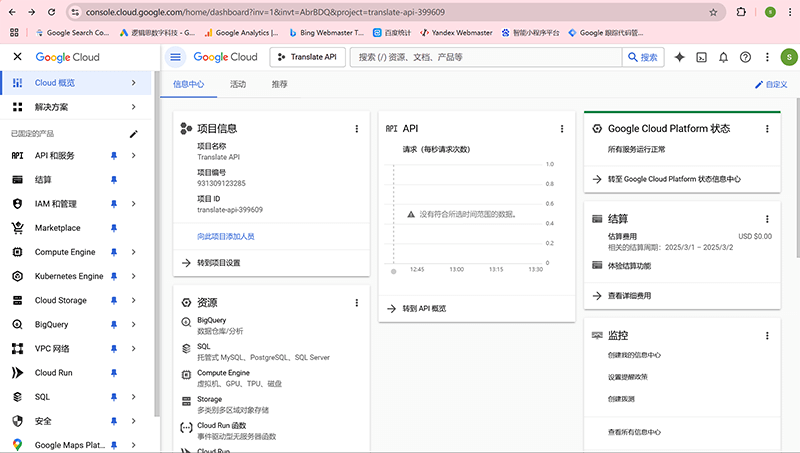Activate Cloud Shell terminal icon
800x453 pixels.
tap(702, 57)
